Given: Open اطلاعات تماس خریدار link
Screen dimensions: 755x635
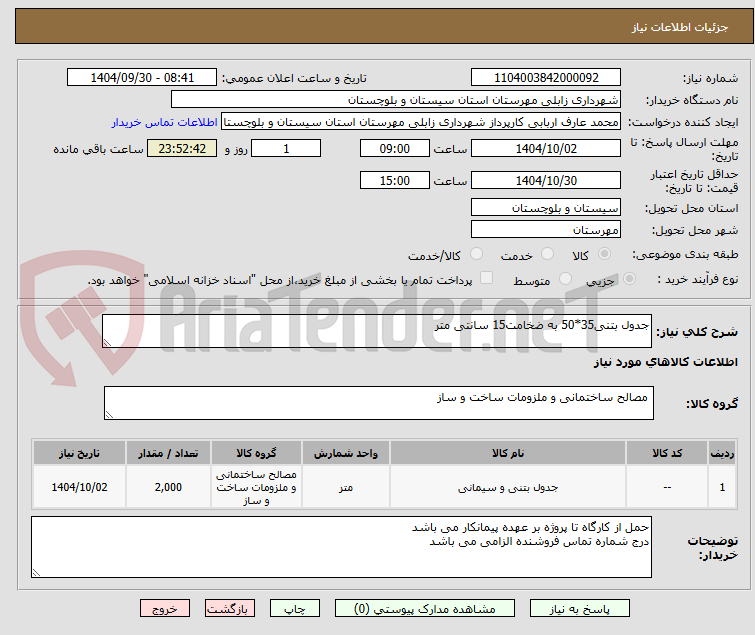Looking at the screenshot, I should pyautogui.click(x=165, y=122).
